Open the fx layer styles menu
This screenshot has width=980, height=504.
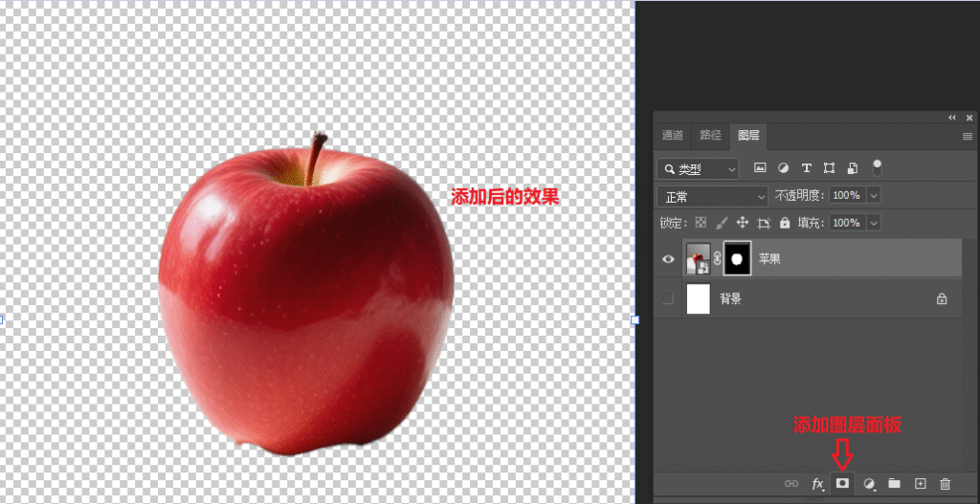pos(817,484)
